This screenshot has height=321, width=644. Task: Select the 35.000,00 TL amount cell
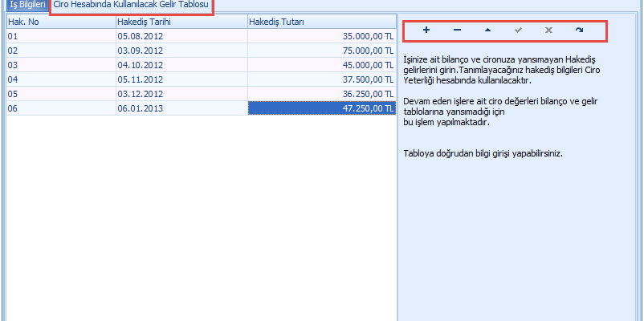point(321,36)
